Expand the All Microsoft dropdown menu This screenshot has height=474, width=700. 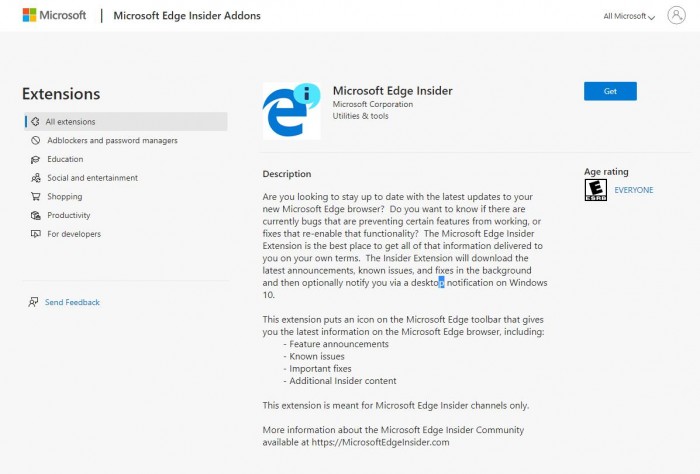(629, 16)
